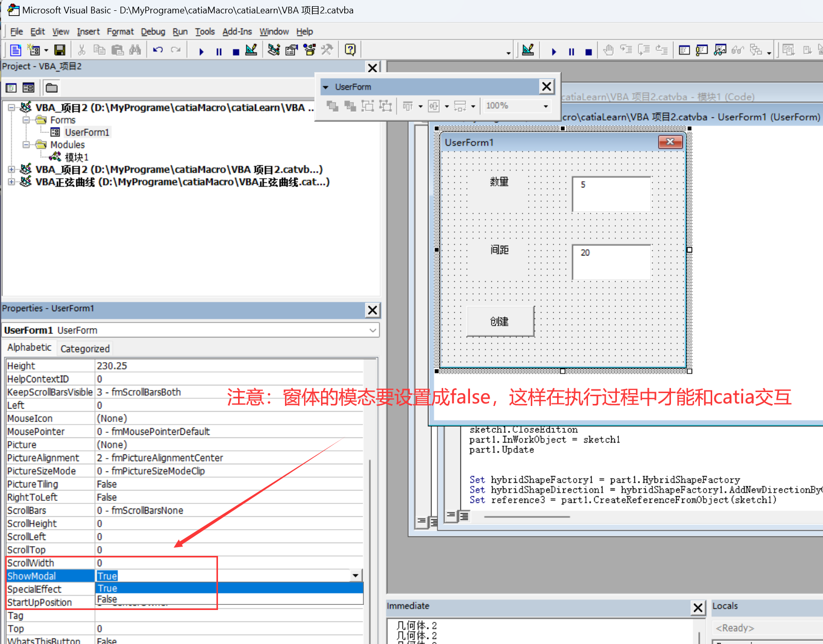Viewport: 823px width, 644px height.
Task: Click the Break pause icon in standard toolbar
Action: coord(219,52)
